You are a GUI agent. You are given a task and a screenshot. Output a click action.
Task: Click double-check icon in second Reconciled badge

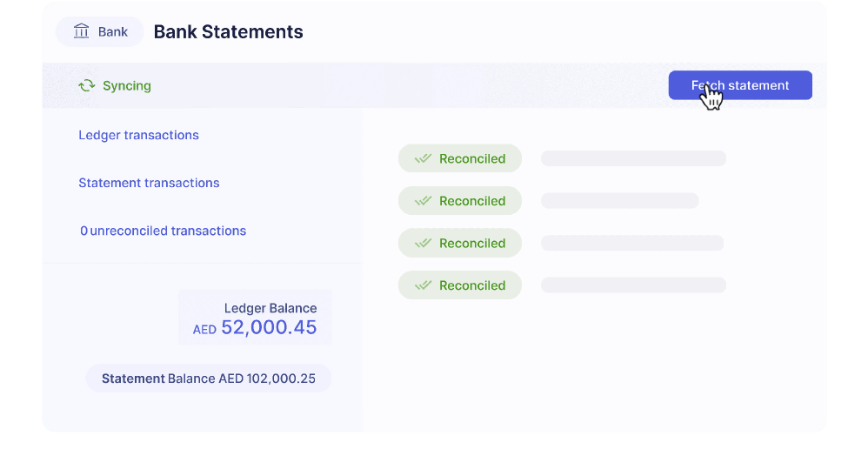tap(423, 201)
